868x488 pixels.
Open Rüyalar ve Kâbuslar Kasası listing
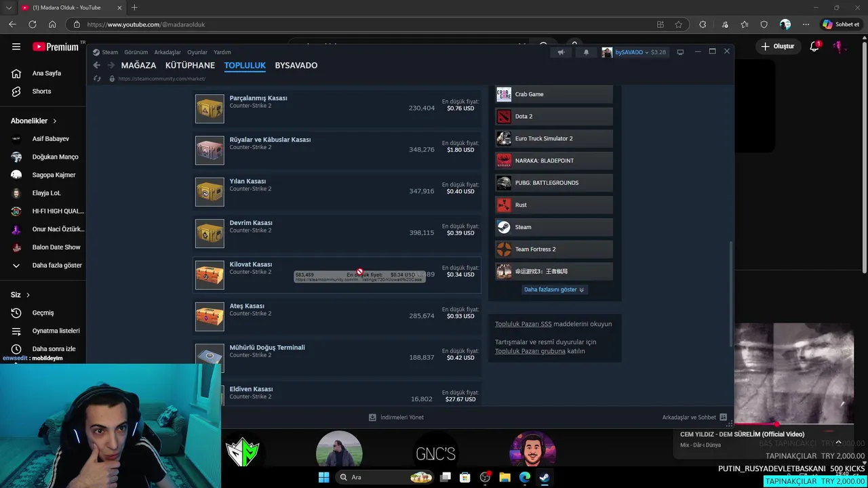click(337, 150)
